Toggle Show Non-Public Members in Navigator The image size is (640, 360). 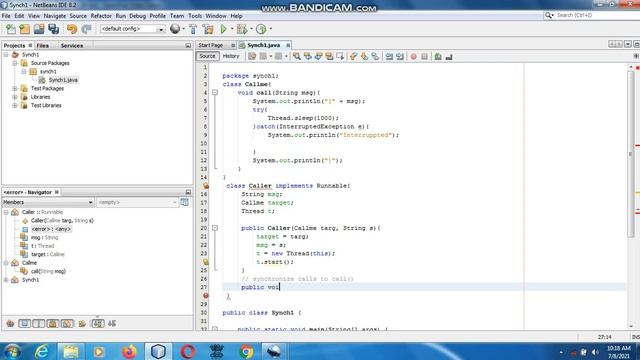[53, 324]
